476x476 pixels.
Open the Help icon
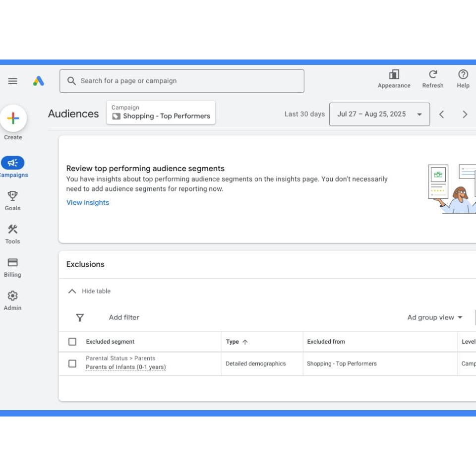(x=463, y=75)
